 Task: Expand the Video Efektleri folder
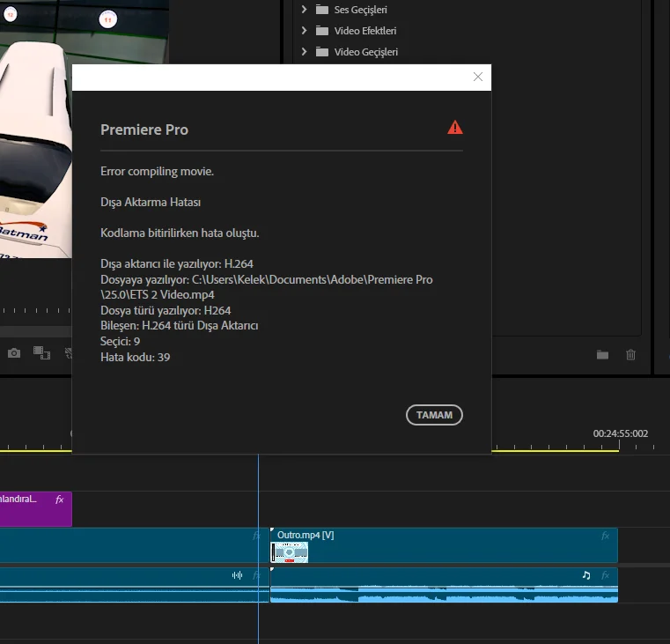click(304, 31)
